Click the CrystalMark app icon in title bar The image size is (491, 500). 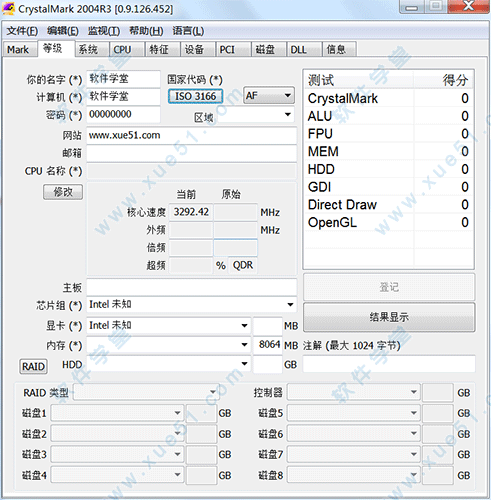tap(8, 8)
